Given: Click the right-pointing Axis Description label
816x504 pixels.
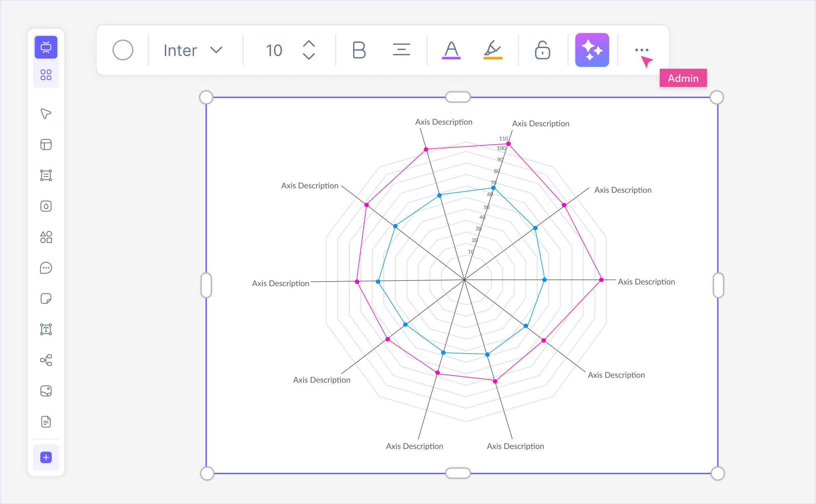Looking at the screenshot, I should pos(646,282).
